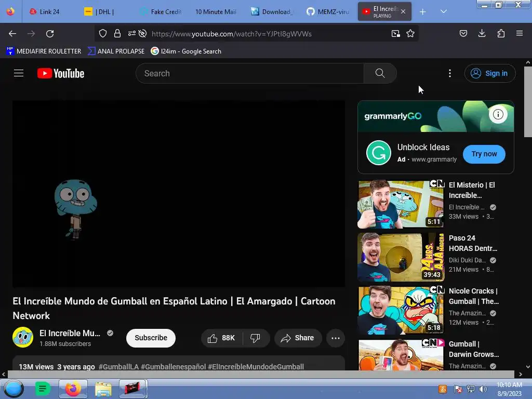
Task: Open the green notes app in taskbar
Action: click(x=43, y=389)
